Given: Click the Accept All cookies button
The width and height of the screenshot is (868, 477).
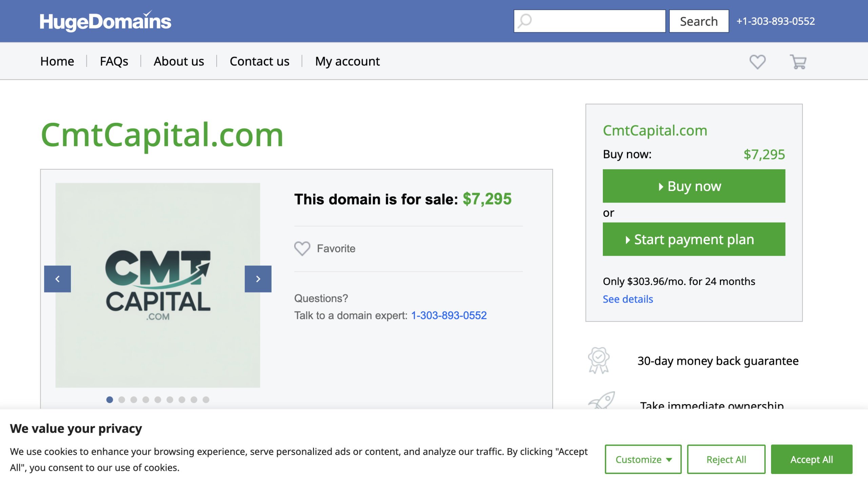Looking at the screenshot, I should (812, 459).
